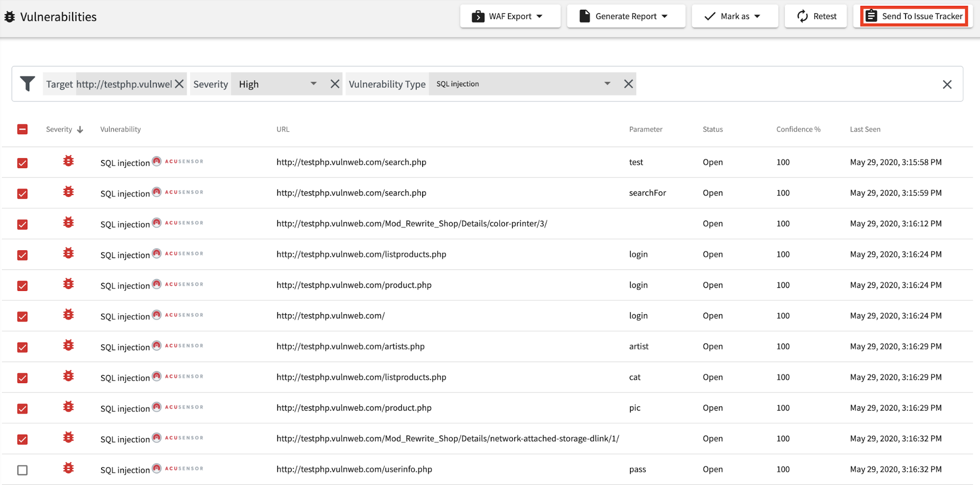Sort by the Vulnerability column header
980x485 pixels.
tap(121, 129)
